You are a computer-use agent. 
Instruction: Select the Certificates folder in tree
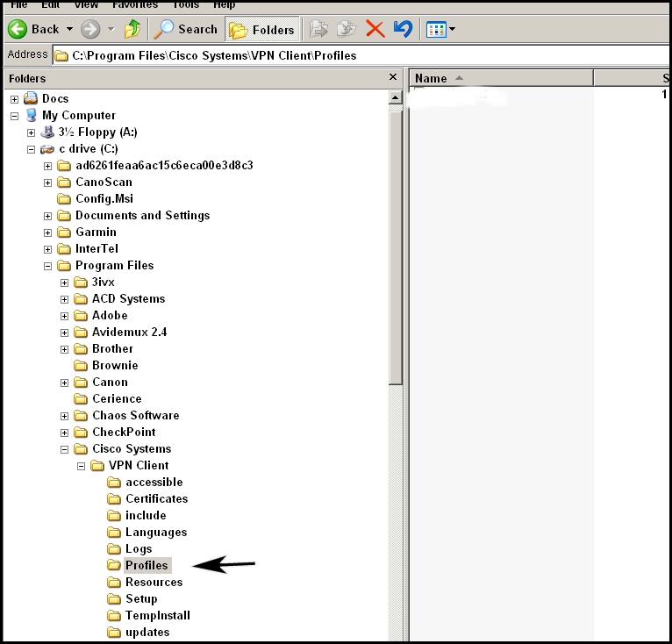(156, 498)
